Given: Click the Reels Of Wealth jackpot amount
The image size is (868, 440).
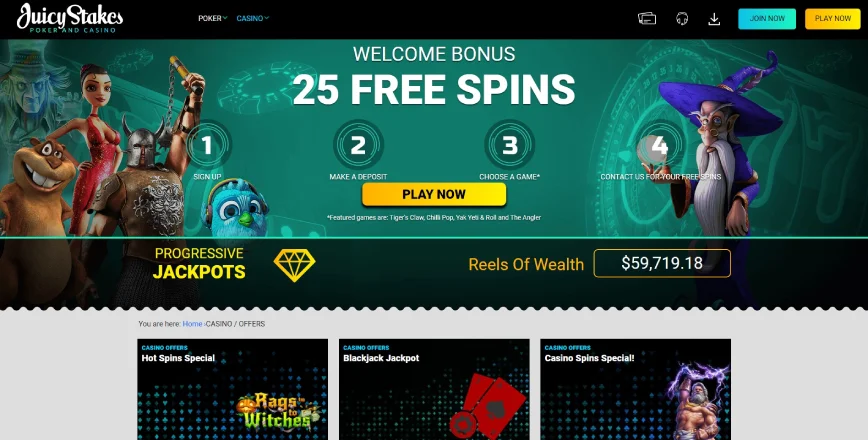Looking at the screenshot, I should point(662,263).
